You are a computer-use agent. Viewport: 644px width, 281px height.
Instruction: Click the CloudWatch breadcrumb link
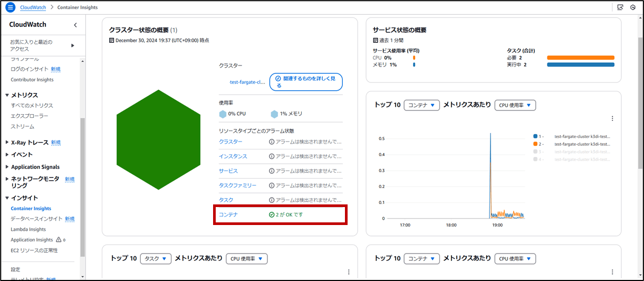click(x=33, y=7)
